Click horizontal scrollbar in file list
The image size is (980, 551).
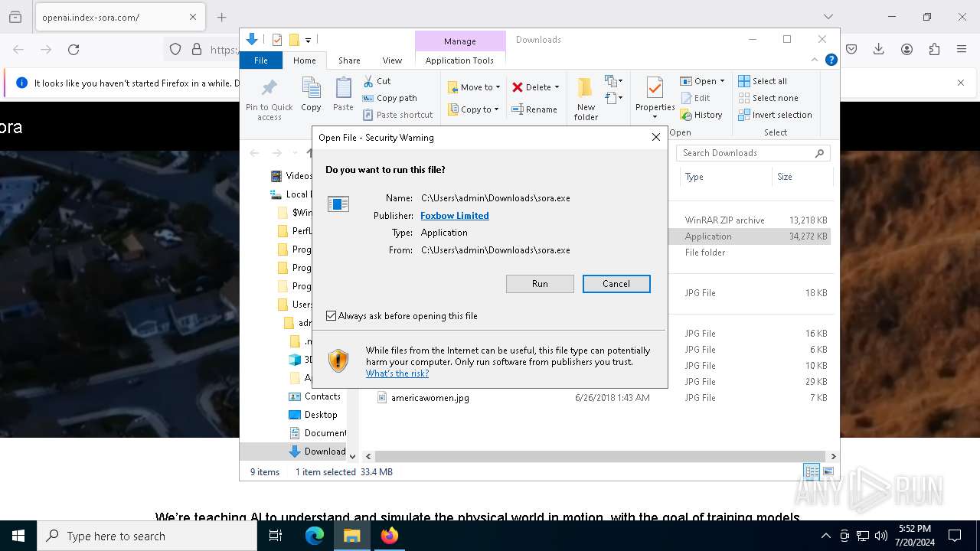click(x=599, y=456)
